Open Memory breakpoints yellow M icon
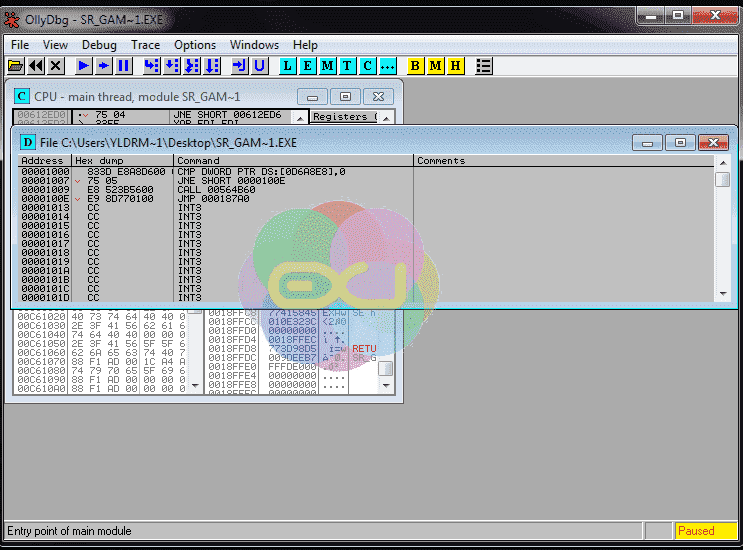The image size is (743, 550). (435, 65)
